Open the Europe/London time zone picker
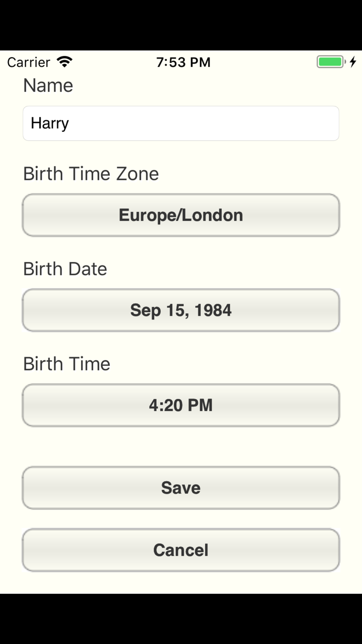The image size is (362, 644). tap(181, 215)
